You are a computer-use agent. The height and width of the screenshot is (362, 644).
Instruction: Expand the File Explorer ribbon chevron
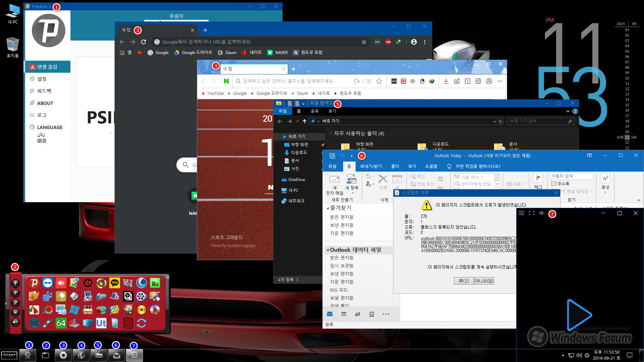tap(568, 111)
